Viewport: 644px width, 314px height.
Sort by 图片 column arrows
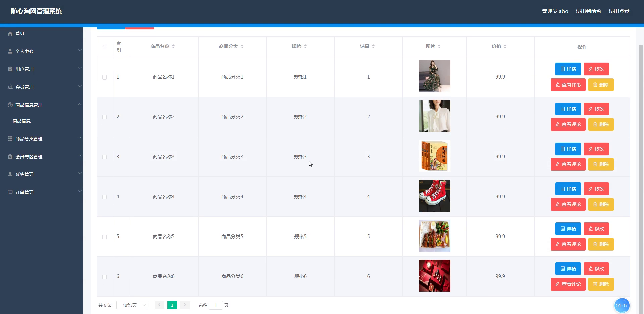tap(439, 46)
